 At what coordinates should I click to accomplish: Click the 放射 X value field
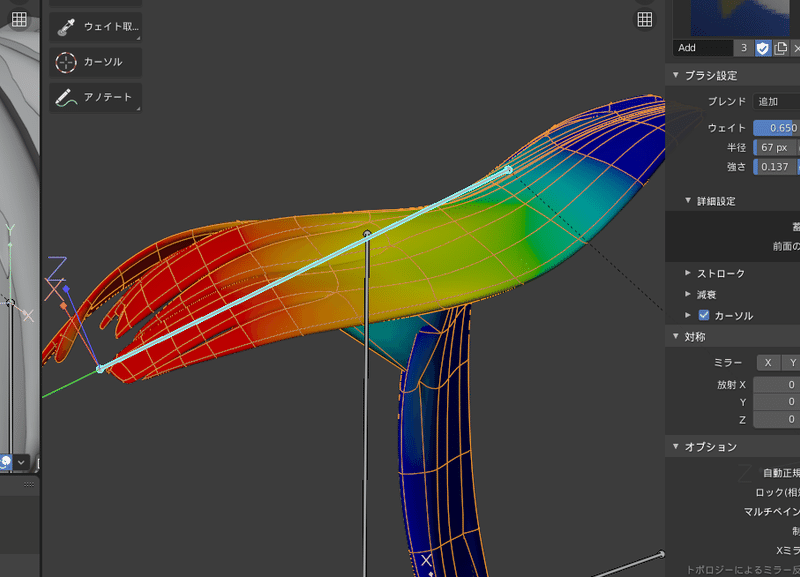777,385
